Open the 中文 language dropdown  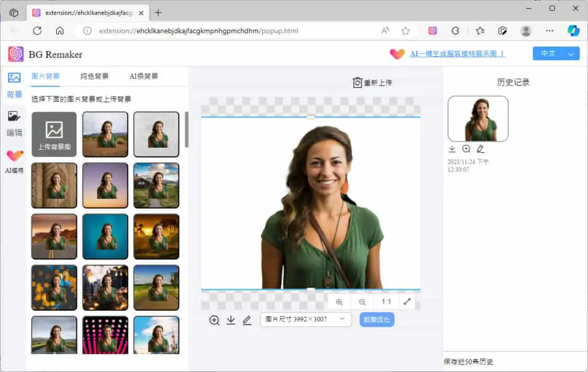pos(556,53)
